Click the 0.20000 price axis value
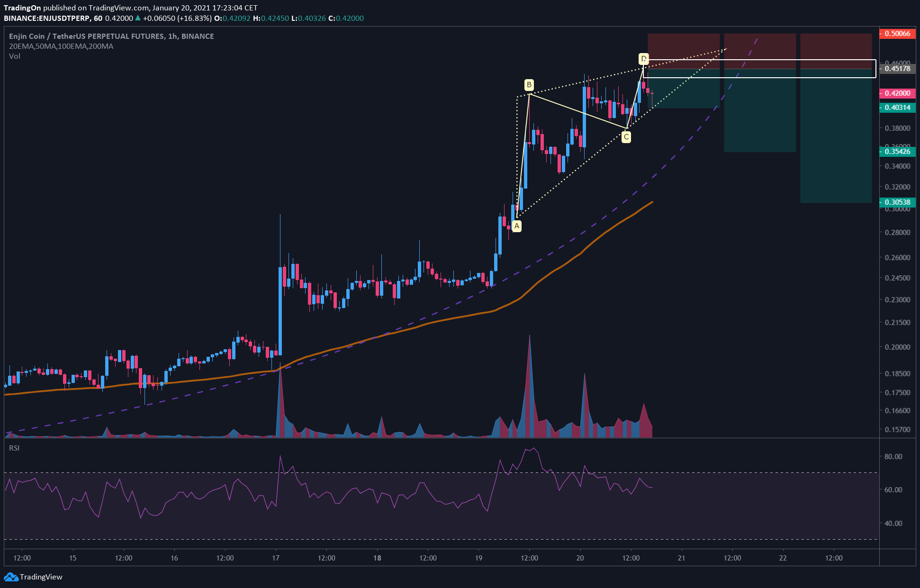The width and height of the screenshot is (920, 588). [x=897, y=347]
